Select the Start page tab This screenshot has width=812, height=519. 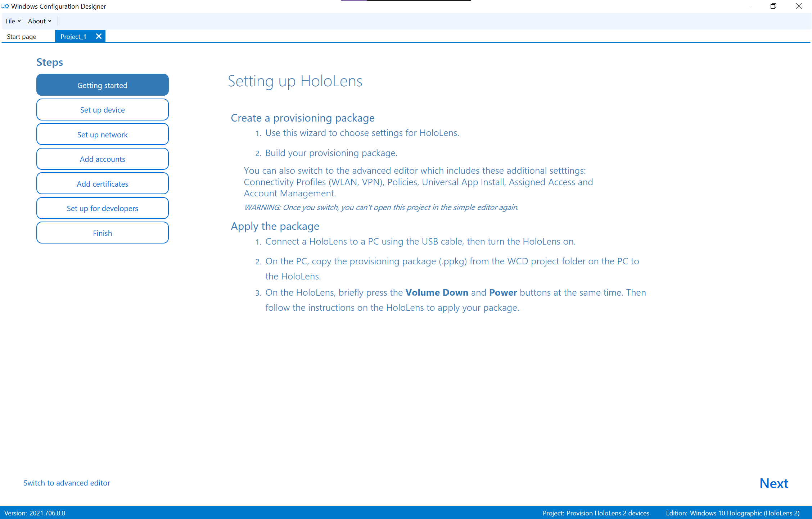tap(21, 37)
